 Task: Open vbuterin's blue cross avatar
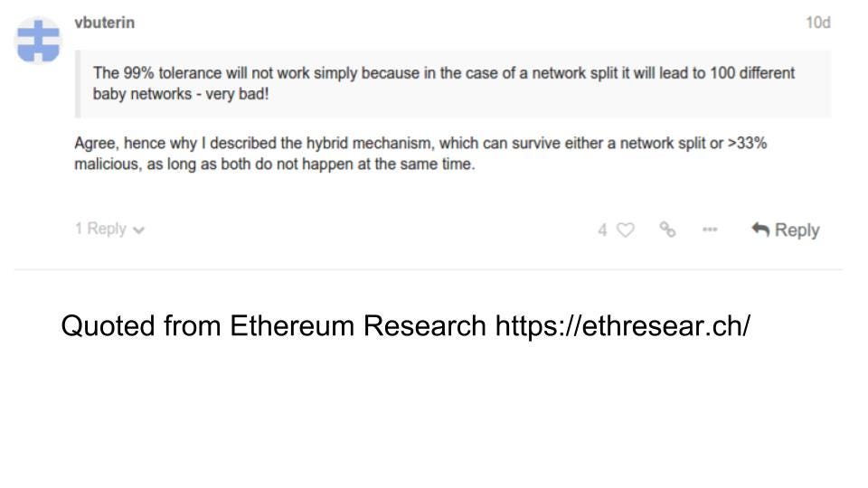point(38,41)
